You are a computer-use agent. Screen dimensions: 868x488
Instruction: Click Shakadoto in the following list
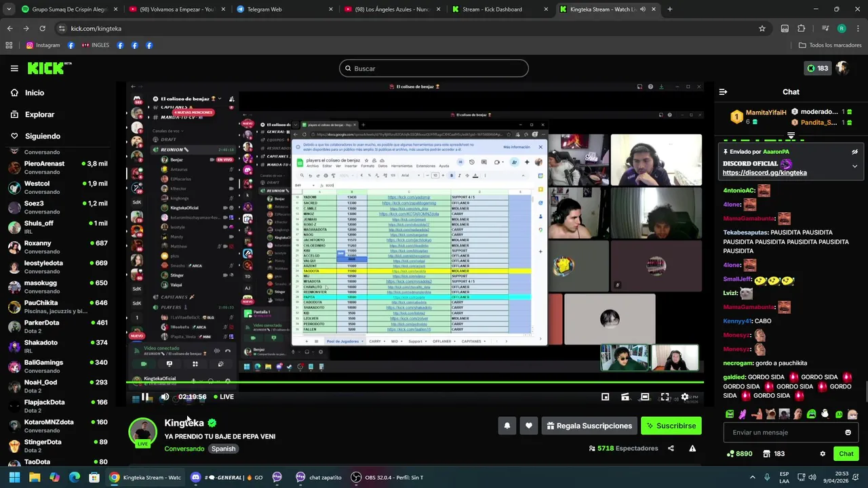[58, 346]
